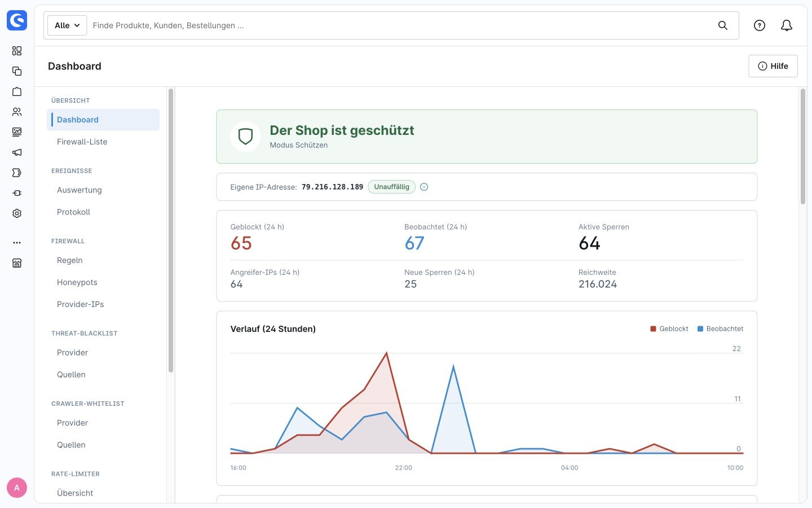This screenshot has width=812, height=508.
Task: Open the user avatar "A"
Action: point(17,488)
